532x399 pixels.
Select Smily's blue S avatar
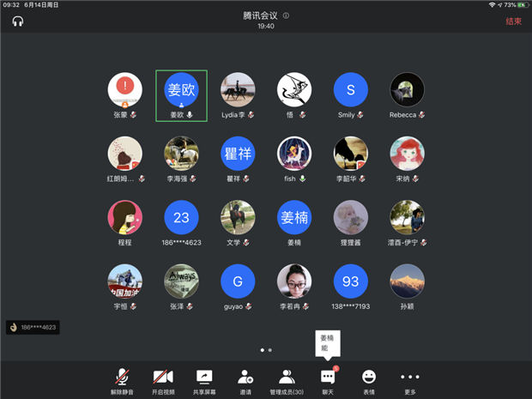[x=350, y=89]
